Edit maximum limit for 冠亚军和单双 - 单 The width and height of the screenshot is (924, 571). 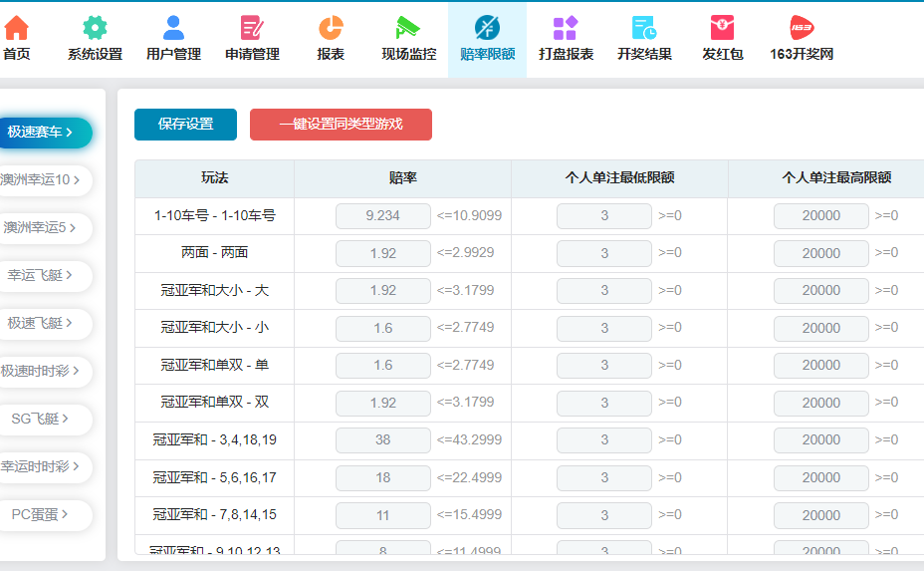pyautogui.click(x=820, y=365)
